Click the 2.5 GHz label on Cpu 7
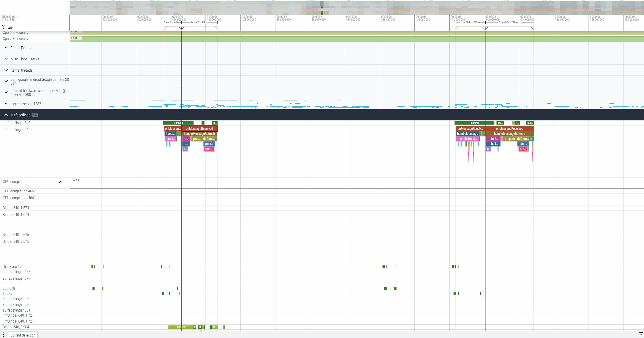Screen dimensions: 644x338 pyautogui.click(x=75, y=38)
